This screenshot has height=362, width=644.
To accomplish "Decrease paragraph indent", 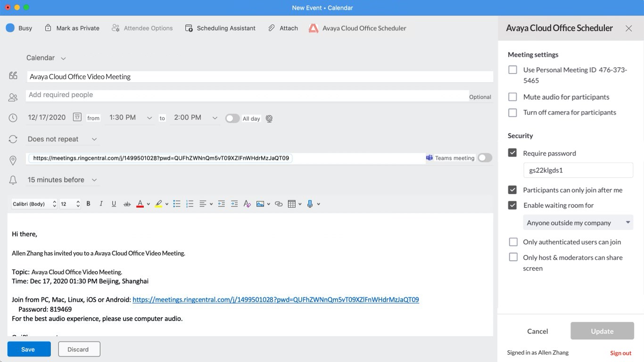I will point(221,204).
